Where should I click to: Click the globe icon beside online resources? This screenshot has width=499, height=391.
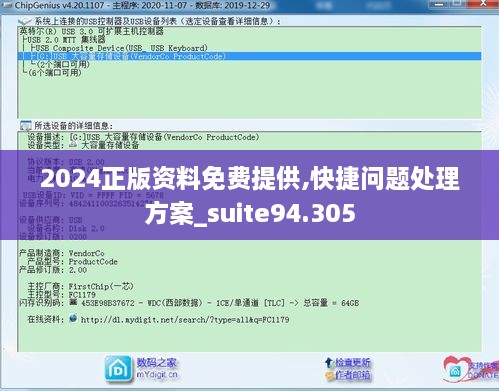[x=73, y=318]
